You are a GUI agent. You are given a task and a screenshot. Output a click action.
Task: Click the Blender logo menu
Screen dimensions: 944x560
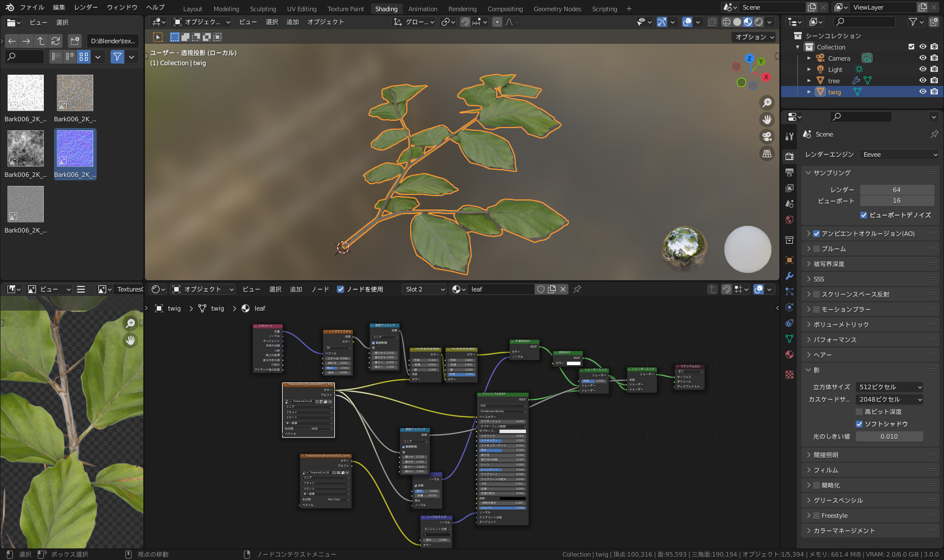point(10,7)
